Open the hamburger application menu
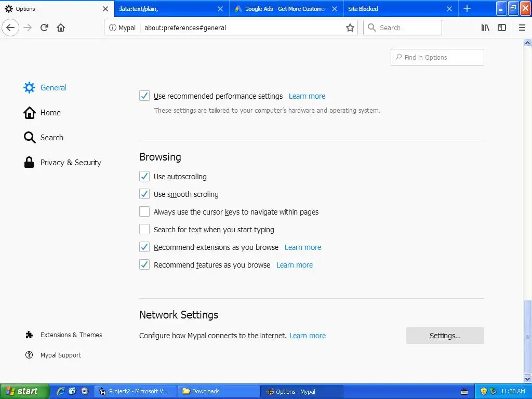Screen dimensions: 532x399 (x=522, y=28)
